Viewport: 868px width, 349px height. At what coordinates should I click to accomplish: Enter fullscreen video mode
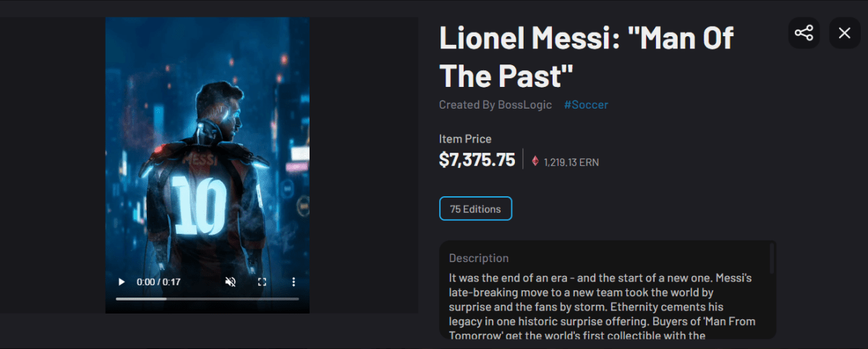pyautogui.click(x=263, y=282)
